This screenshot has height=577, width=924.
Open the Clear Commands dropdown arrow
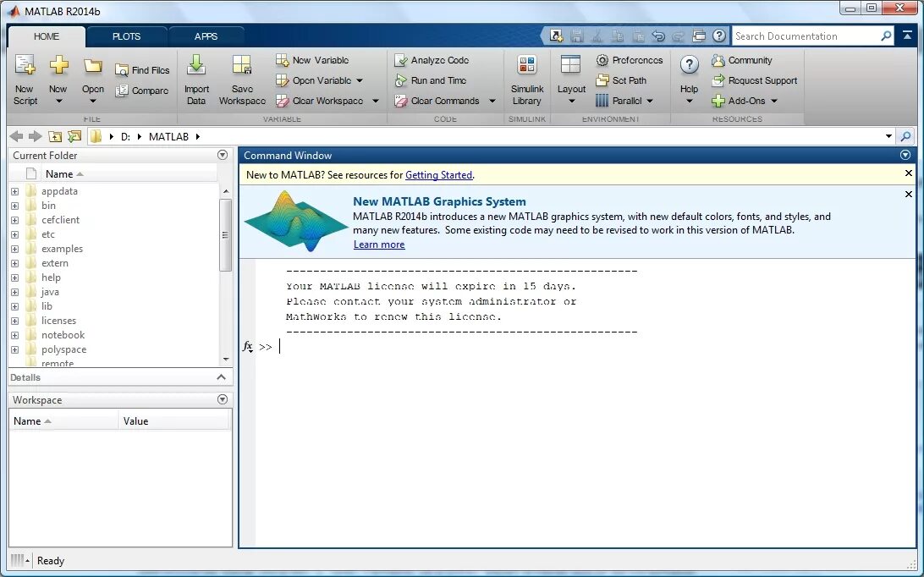click(x=492, y=102)
